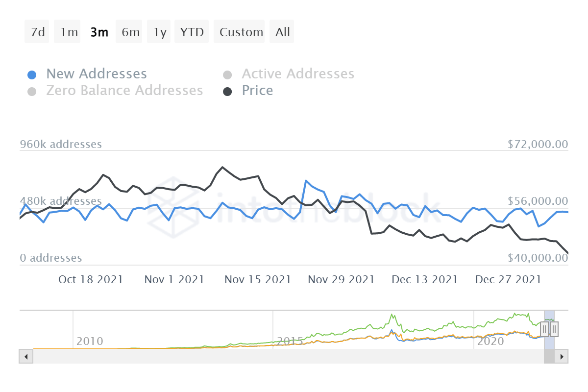Toggle the New Addresses blue dot

(32, 75)
